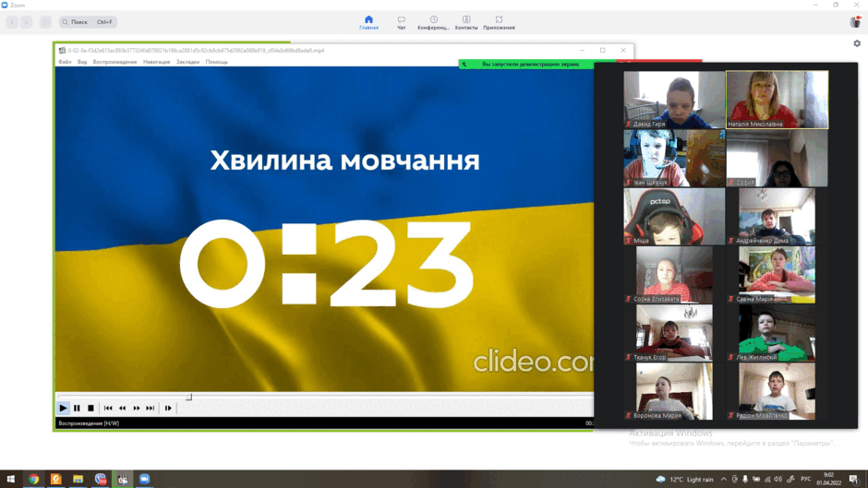The width and height of the screenshot is (868, 488).
Task: Switch input language РУС
Action: coord(806,479)
